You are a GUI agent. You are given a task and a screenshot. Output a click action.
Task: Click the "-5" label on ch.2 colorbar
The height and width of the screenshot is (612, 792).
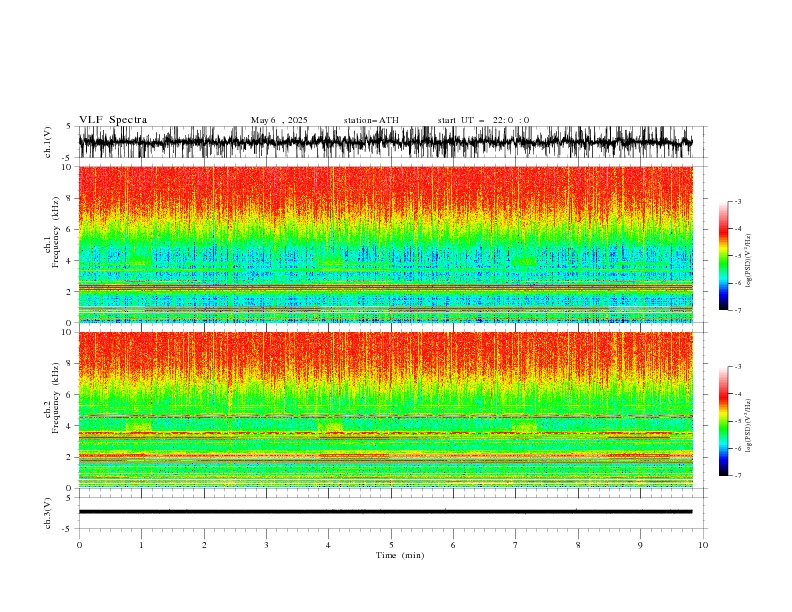pyautogui.click(x=737, y=421)
